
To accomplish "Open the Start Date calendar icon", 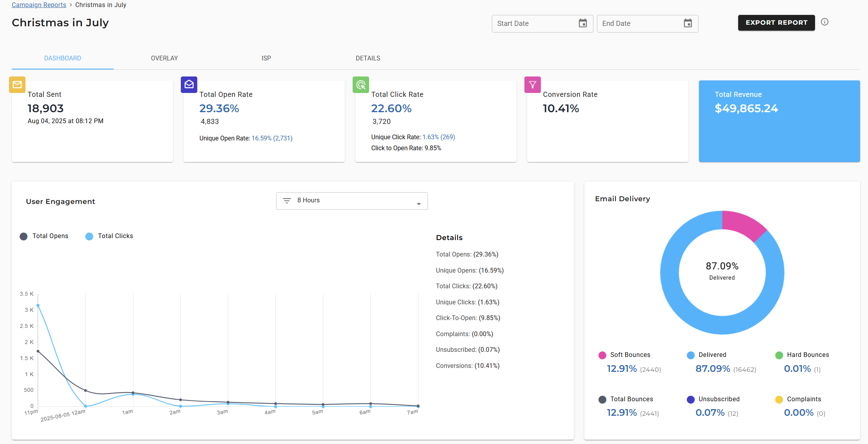I will (x=583, y=24).
